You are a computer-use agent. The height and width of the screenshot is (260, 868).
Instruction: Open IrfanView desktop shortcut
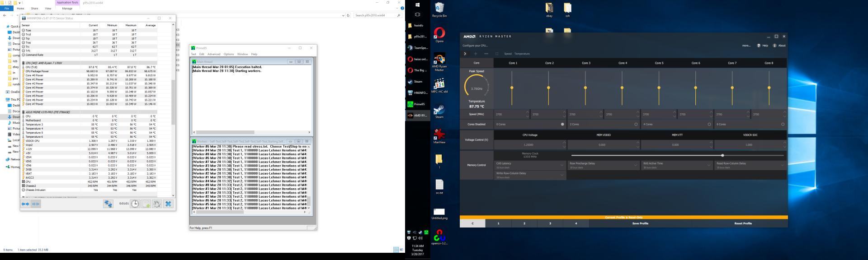point(439,137)
